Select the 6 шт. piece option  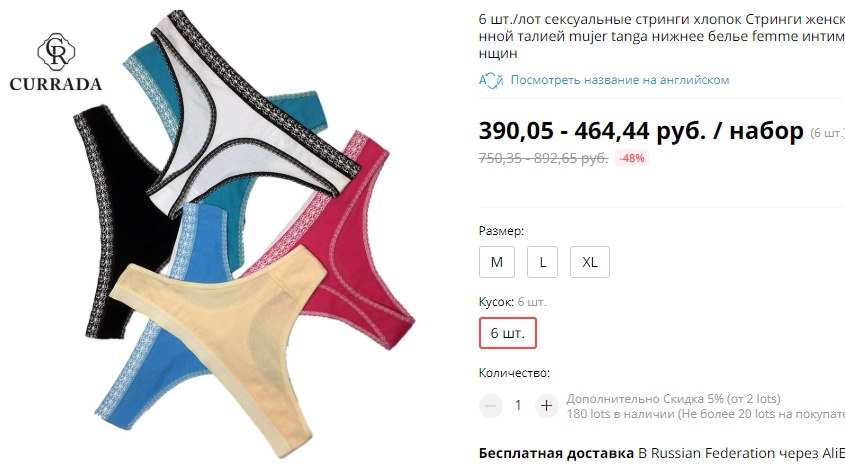pos(508,333)
